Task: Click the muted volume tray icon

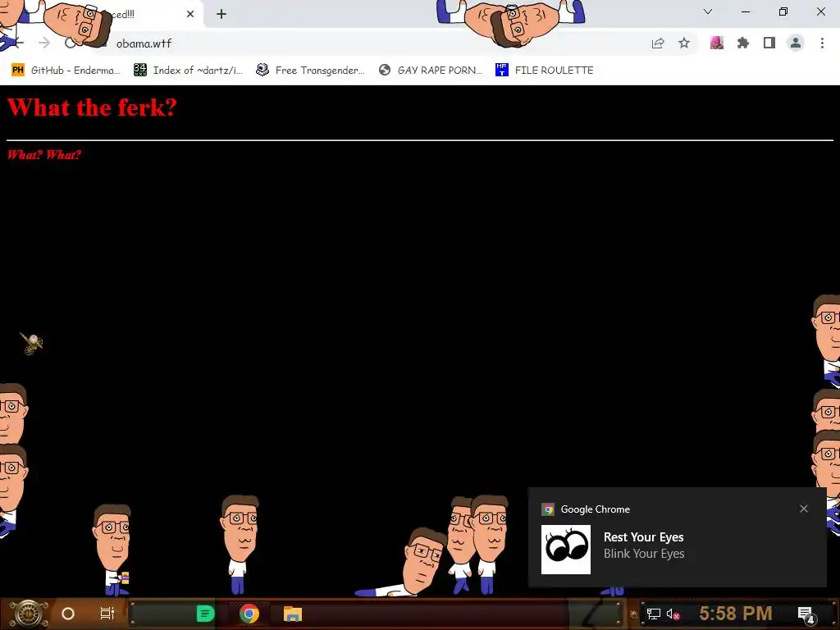Action: coord(673,614)
